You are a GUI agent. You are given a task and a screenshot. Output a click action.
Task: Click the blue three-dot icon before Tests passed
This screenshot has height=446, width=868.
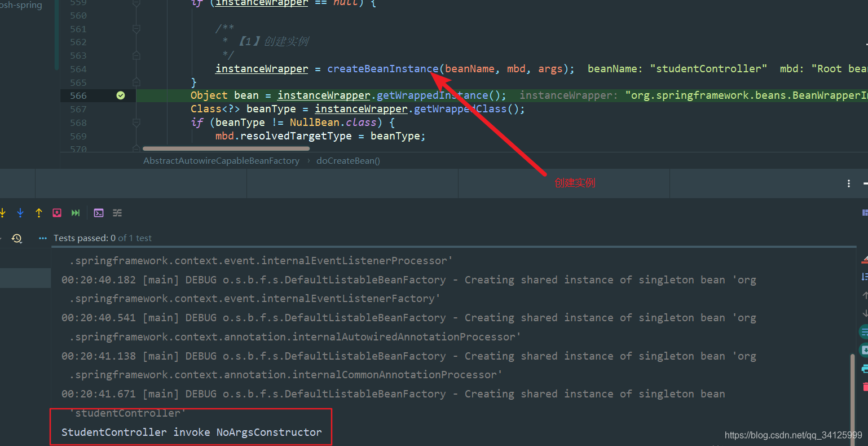pos(42,238)
